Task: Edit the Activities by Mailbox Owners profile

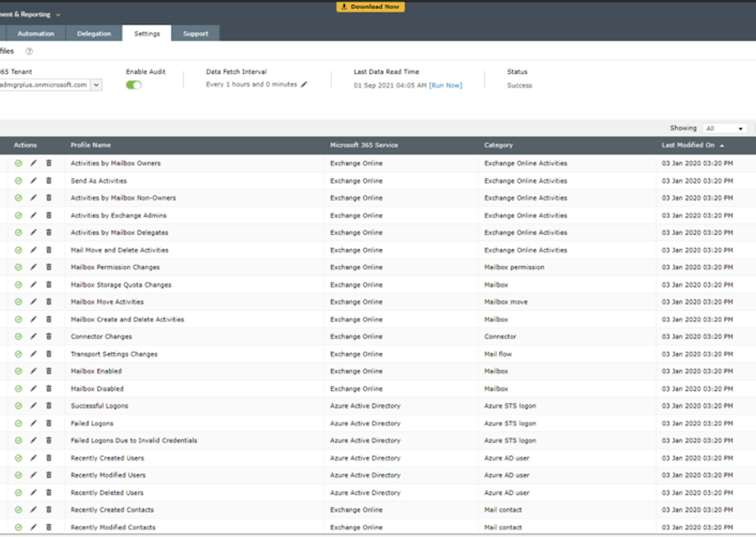Action: point(33,163)
